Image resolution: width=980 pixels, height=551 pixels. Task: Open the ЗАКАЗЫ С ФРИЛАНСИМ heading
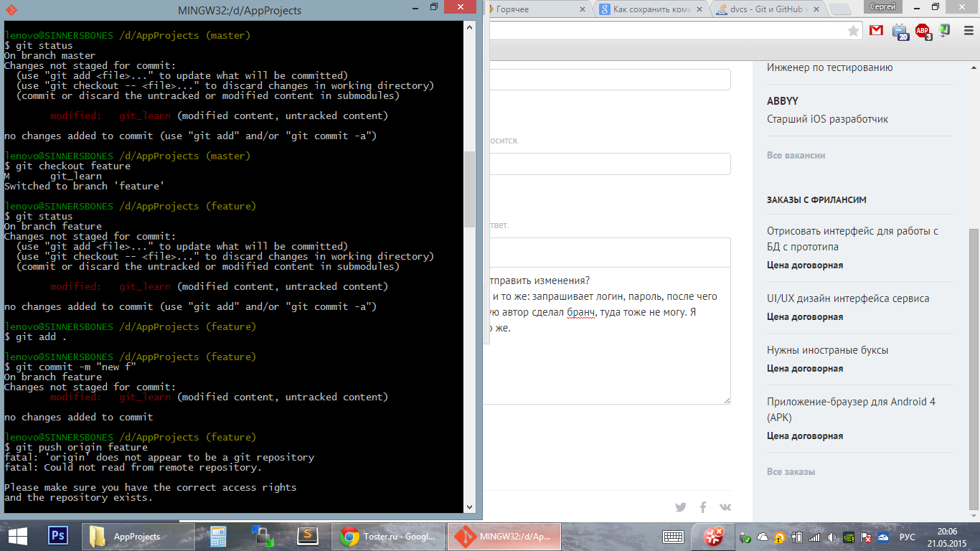click(816, 199)
